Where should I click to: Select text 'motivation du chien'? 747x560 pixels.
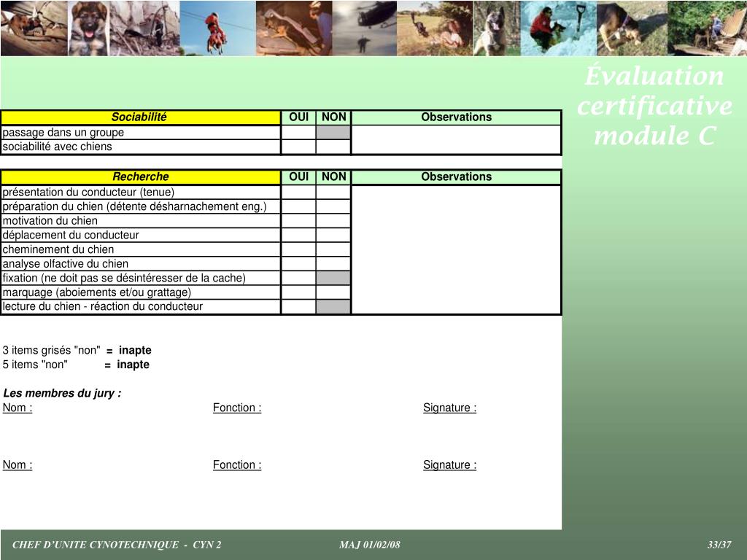click(50, 221)
